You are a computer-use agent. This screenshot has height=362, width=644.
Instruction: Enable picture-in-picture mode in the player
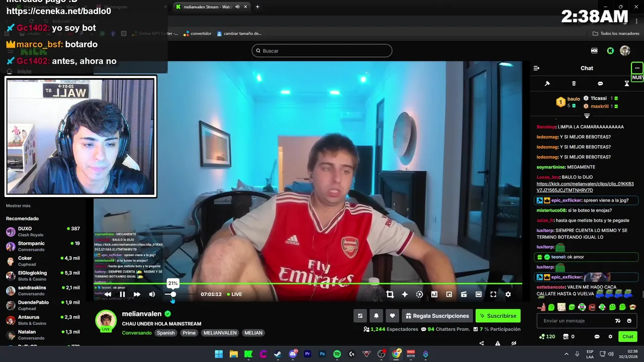(x=449, y=294)
